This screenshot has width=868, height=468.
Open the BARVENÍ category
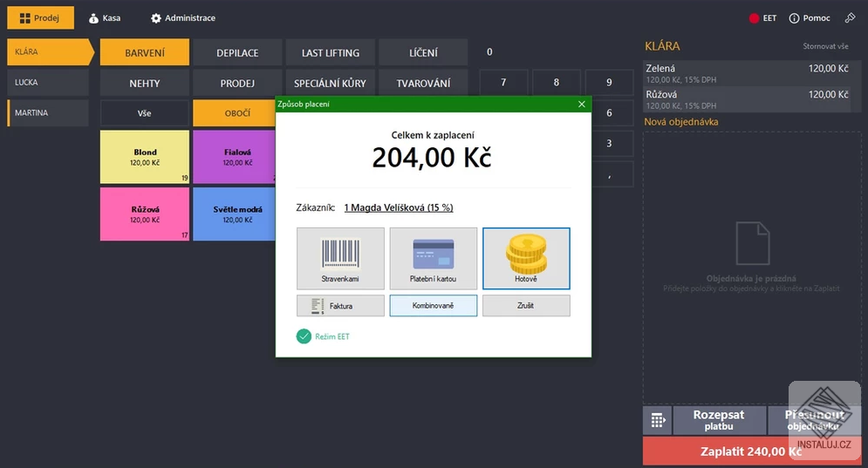pyautogui.click(x=145, y=52)
